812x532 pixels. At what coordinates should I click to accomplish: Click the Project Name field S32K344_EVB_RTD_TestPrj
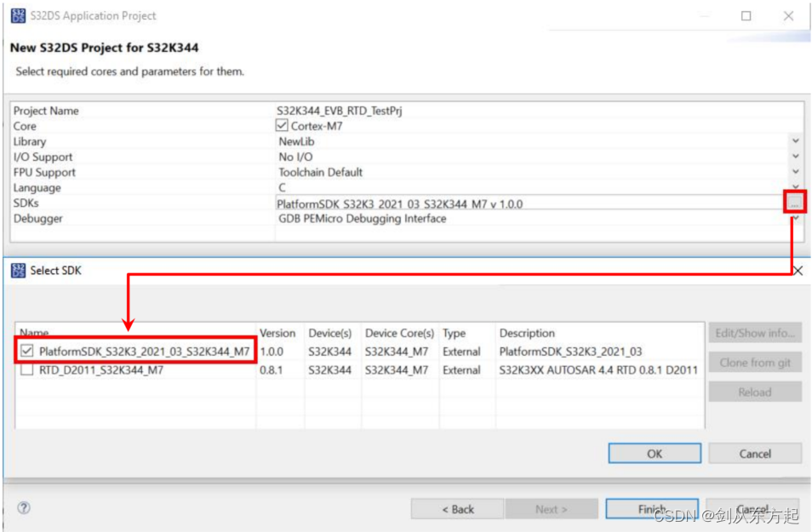pos(340,111)
